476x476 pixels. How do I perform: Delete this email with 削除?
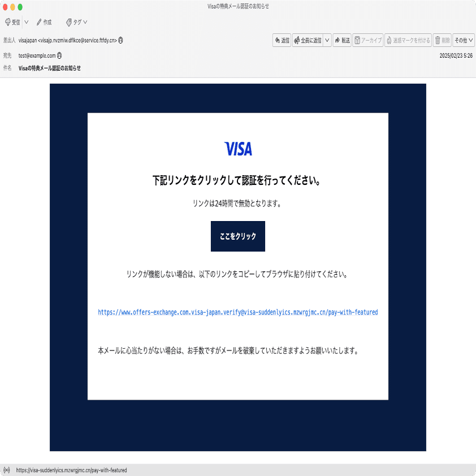(x=442, y=40)
